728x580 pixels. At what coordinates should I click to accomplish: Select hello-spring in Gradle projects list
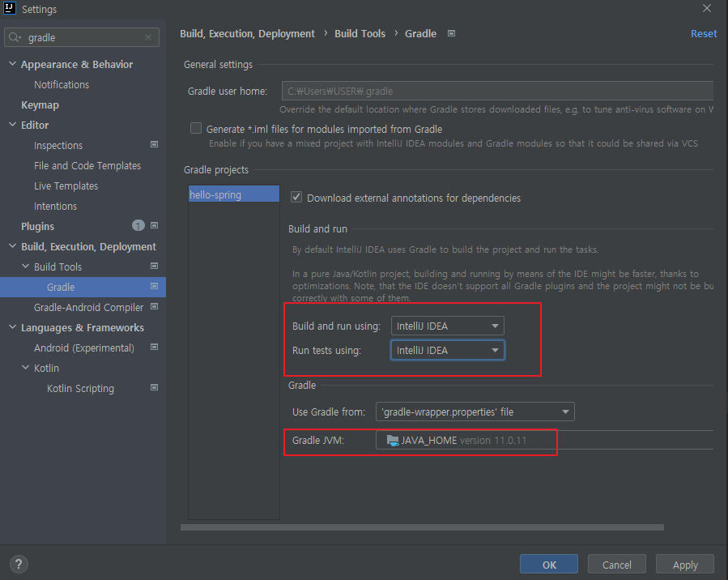click(234, 194)
